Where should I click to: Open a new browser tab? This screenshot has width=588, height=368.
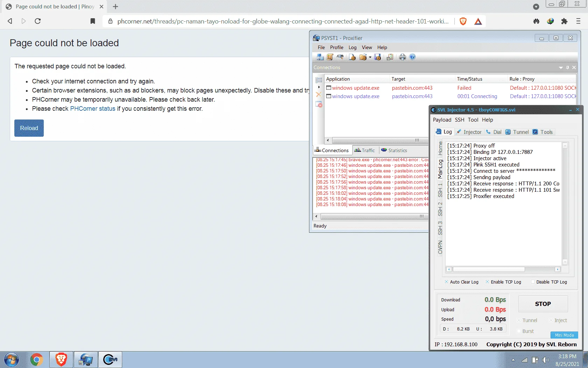115,7
